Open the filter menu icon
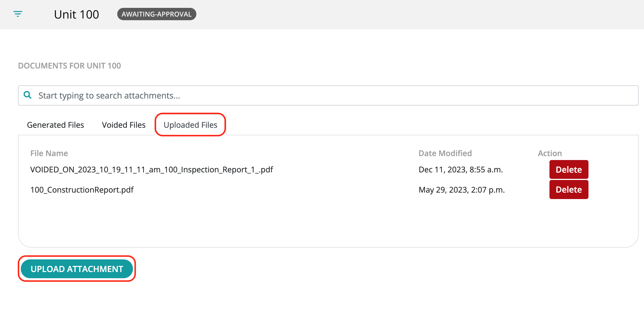This screenshot has height=315, width=644. point(18,14)
